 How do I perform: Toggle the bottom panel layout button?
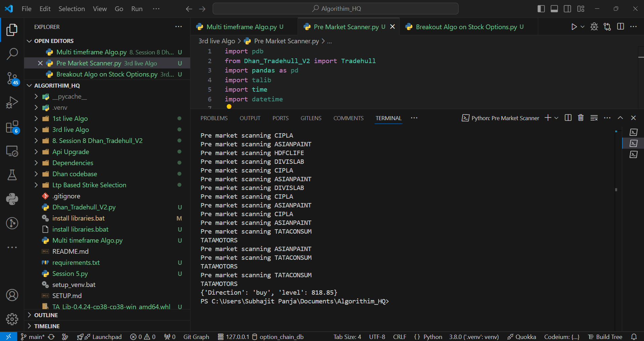554,9
